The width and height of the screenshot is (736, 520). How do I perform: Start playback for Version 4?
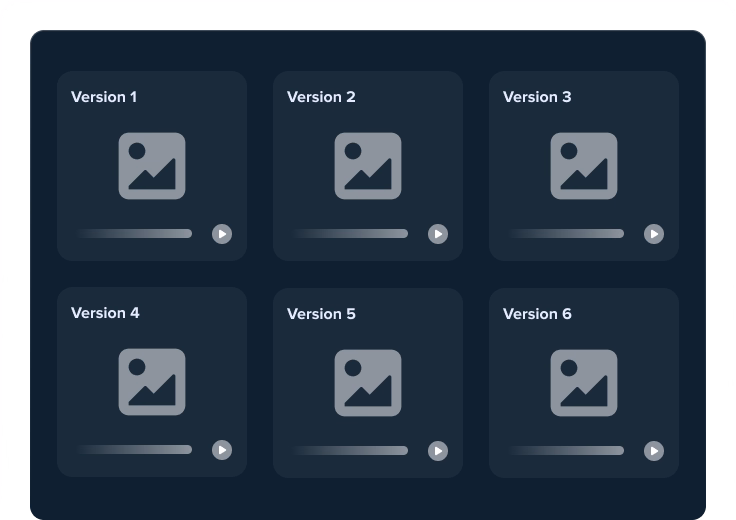[x=222, y=450]
